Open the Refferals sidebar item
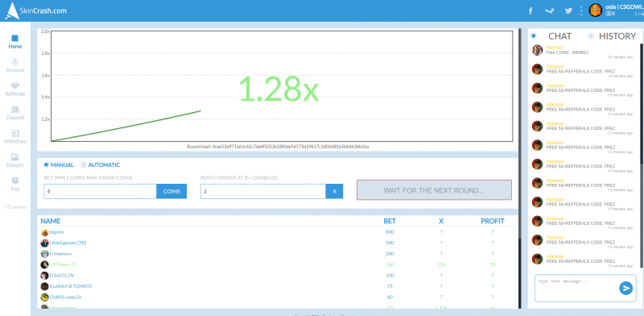The image size is (644, 316). [15, 89]
